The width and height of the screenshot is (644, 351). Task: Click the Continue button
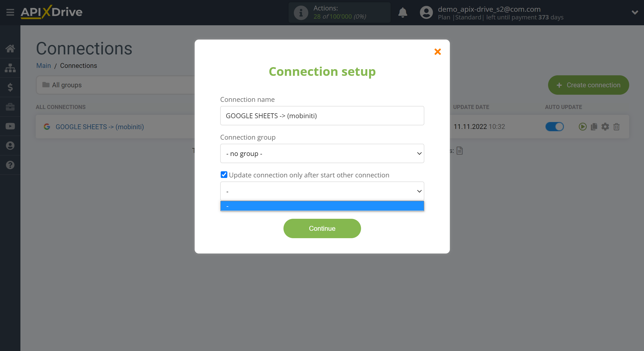(322, 228)
